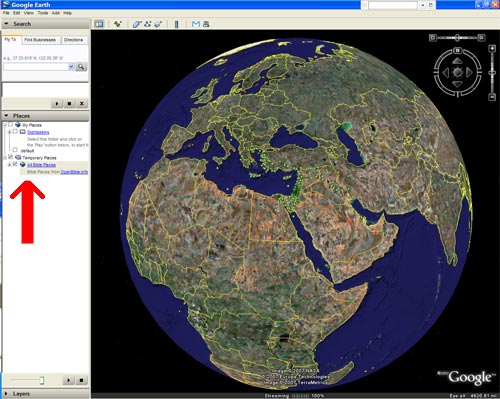The width and height of the screenshot is (500, 399).
Task: Click the zoom in plus button
Action: point(492,49)
